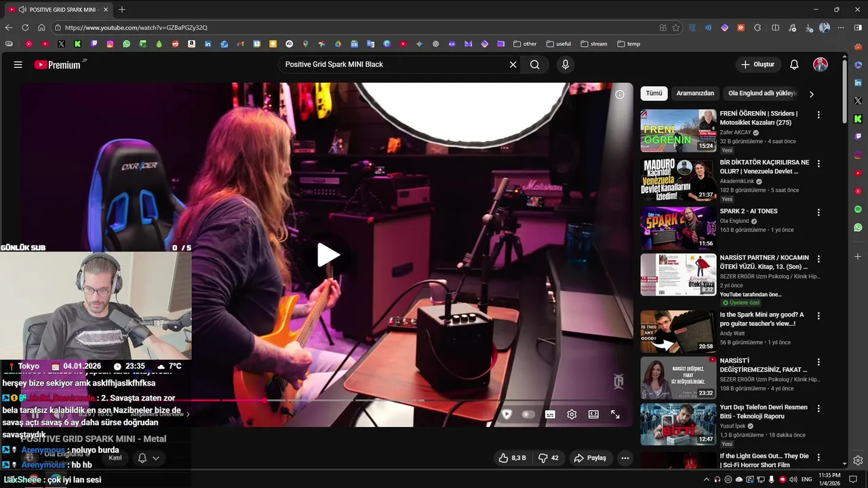Screen dimensions: 868x488
Task: Toggle subtitles/closed captions in player
Action: 550,414
